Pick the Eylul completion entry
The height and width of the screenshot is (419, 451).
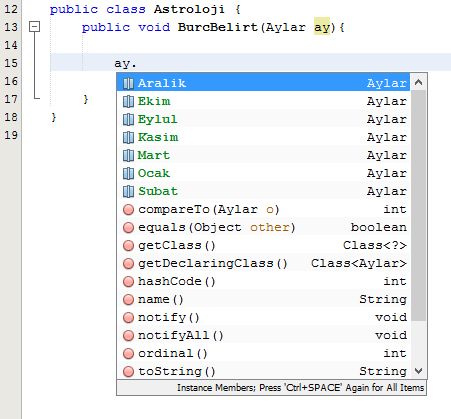(264, 119)
